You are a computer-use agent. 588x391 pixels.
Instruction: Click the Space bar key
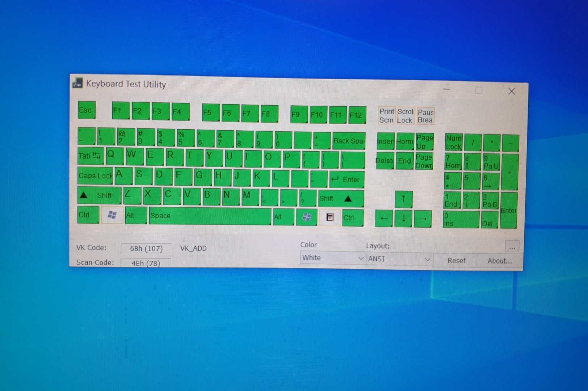tap(210, 216)
